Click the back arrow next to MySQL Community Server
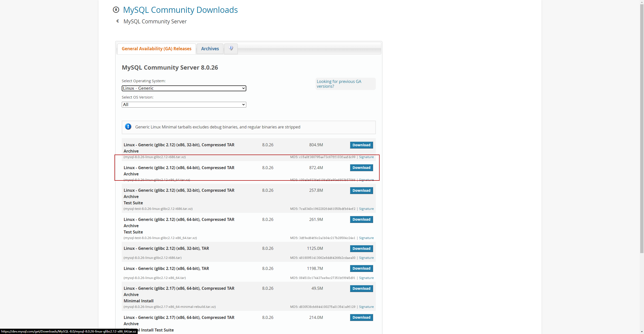644x334 pixels. 117,21
